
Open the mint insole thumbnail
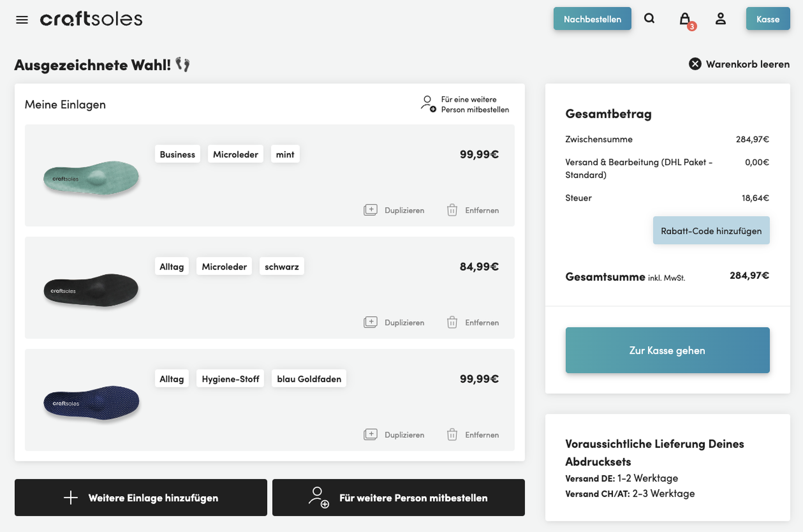91,178
